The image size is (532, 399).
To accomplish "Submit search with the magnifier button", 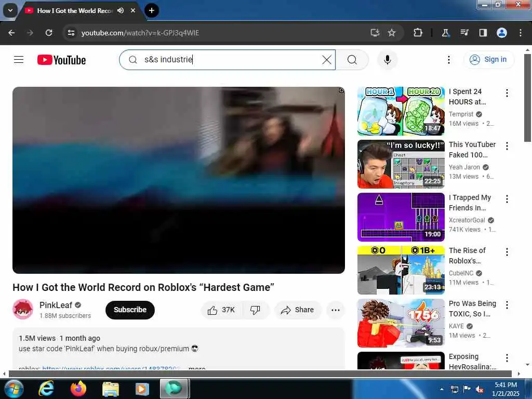I will (352, 60).
